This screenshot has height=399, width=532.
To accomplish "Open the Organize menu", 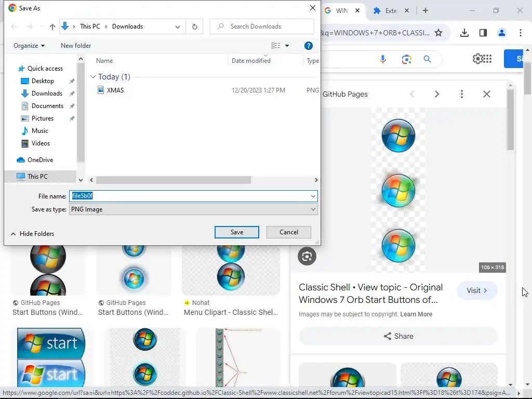I will [x=29, y=46].
